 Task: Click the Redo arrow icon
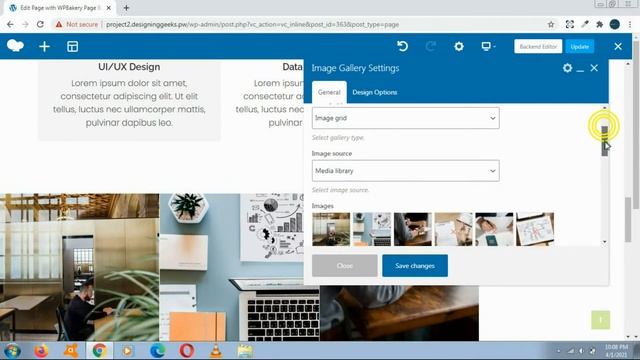click(431, 46)
